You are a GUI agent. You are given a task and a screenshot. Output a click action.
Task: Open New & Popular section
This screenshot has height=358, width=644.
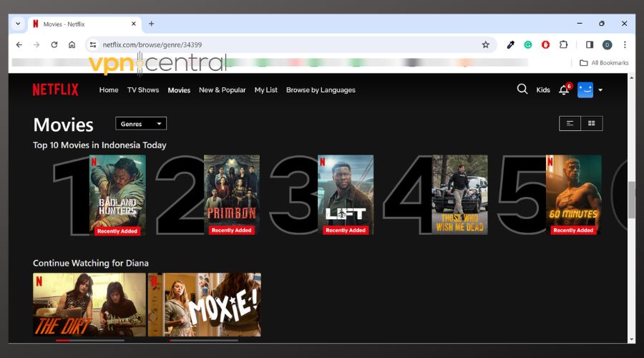pos(223,90)
